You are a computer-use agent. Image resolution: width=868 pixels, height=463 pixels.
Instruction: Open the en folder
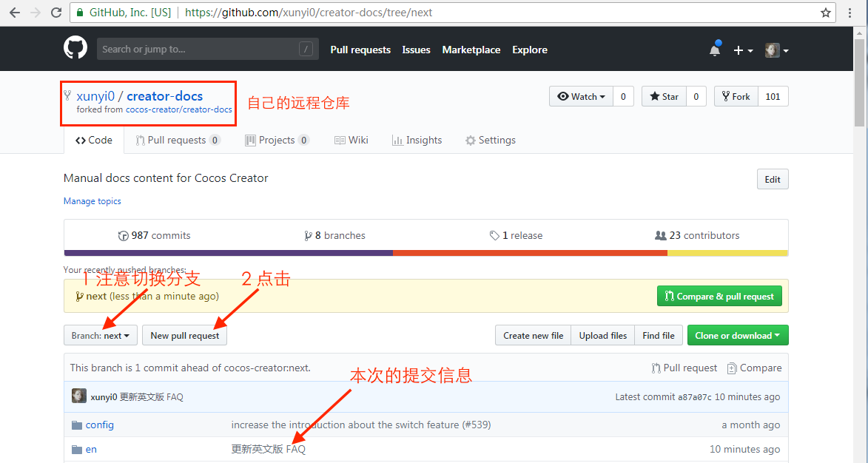(x=91, y=450)
